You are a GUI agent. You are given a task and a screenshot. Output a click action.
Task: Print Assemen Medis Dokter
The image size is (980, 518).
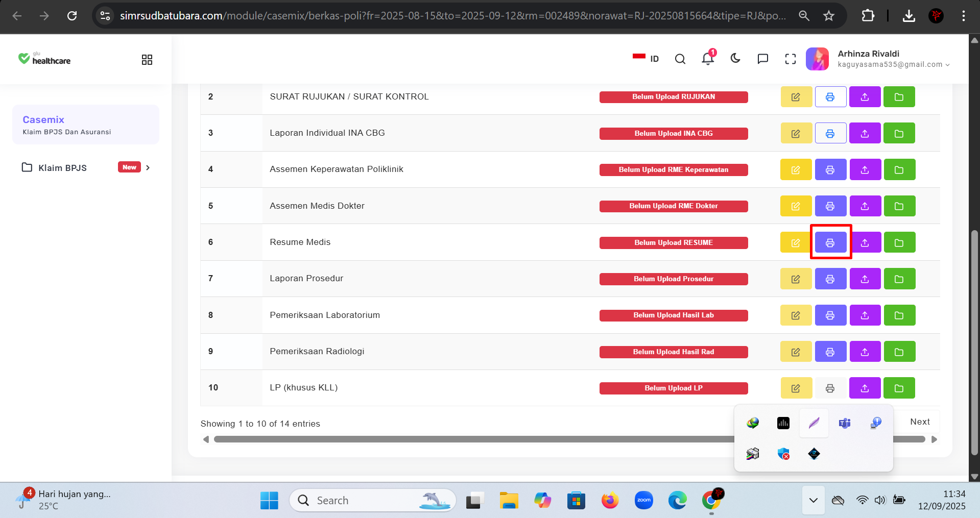[x=830, y=206]
